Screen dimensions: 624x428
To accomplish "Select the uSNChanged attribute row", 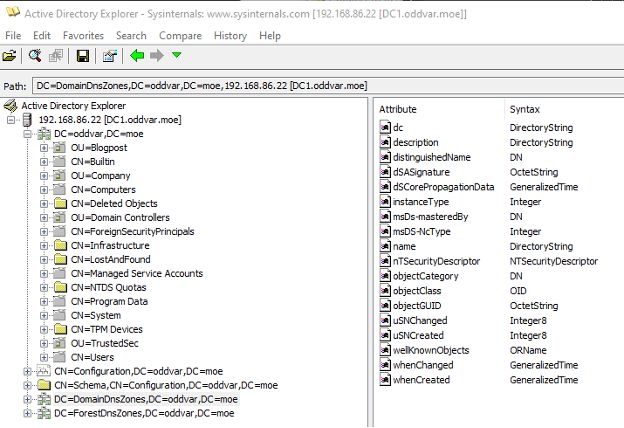I will click(x=420, y=321).
